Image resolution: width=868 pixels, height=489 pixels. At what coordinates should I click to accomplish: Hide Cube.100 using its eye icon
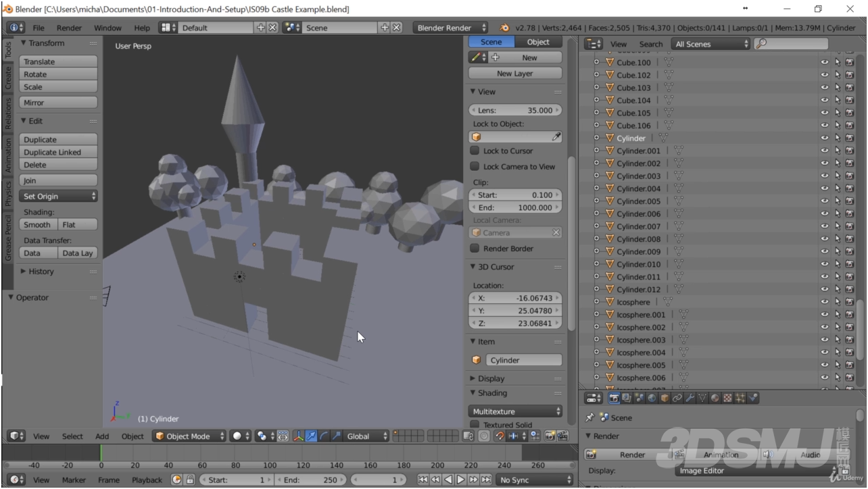824,62
